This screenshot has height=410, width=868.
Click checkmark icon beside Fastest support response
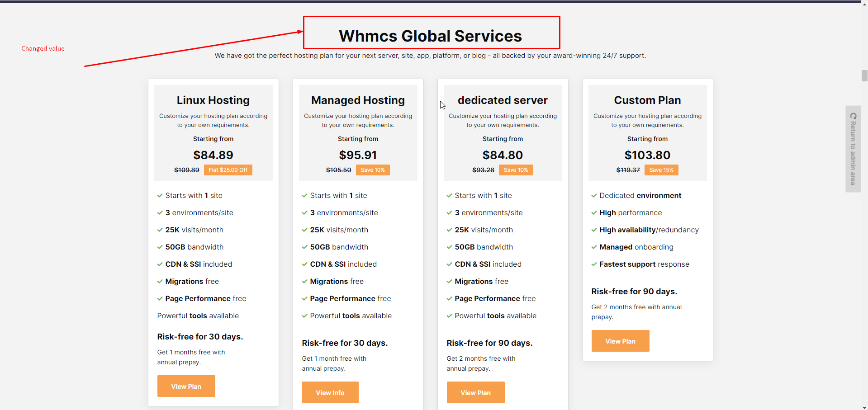click(x=594, y=264)
